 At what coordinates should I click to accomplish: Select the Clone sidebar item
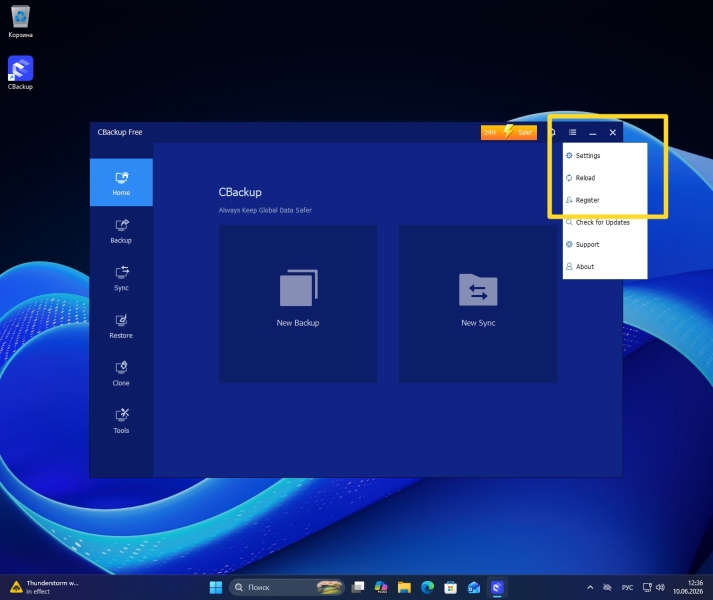click(121, 373)
